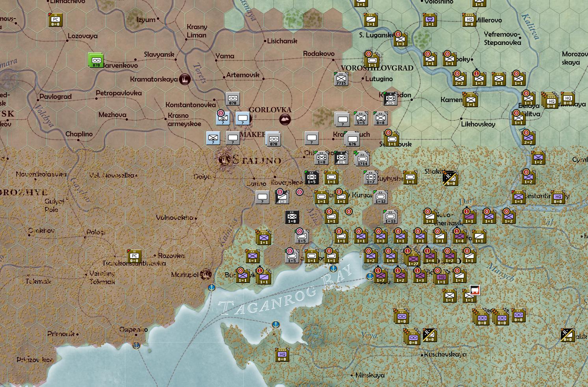The image size is (588, 387).
Task: Select the 7?15 infantry counter near Lutugino
Action: pos(341,79)
